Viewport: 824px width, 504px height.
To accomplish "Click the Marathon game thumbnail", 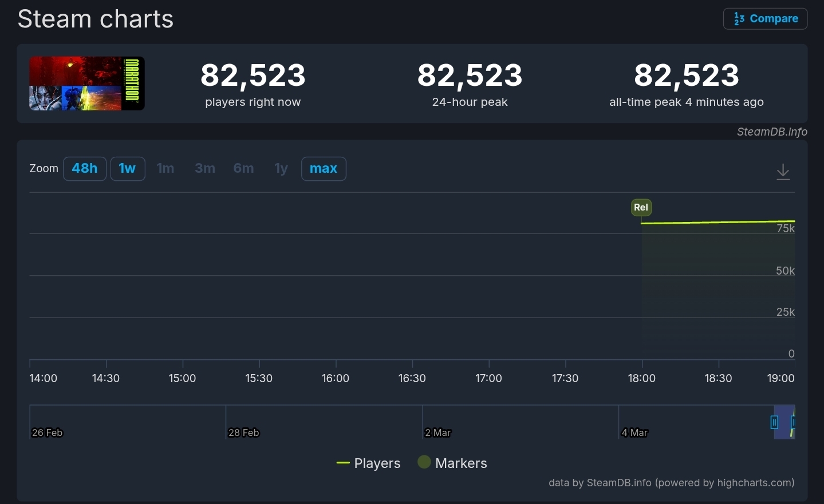I will tap(87, 84).
